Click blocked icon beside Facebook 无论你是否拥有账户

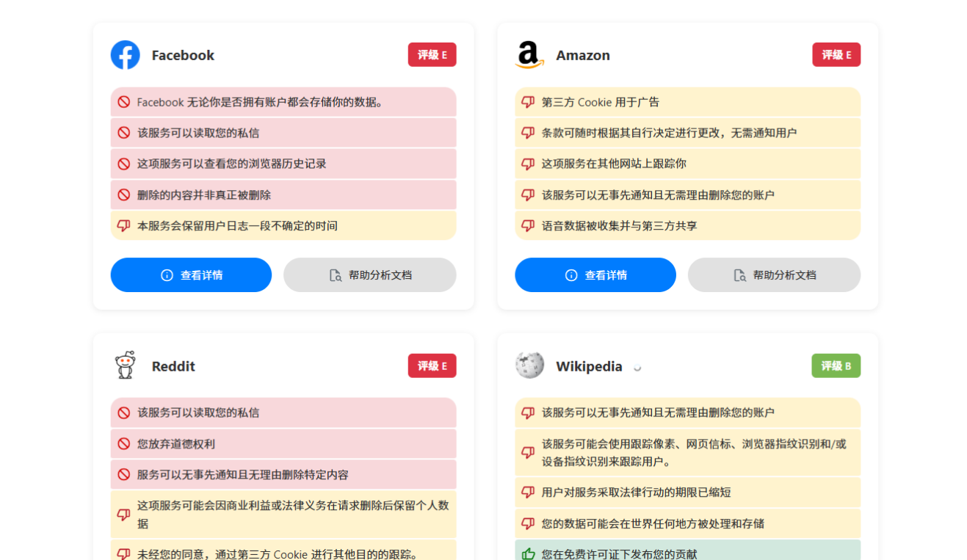pyautogui.click(x=124, y=103)
